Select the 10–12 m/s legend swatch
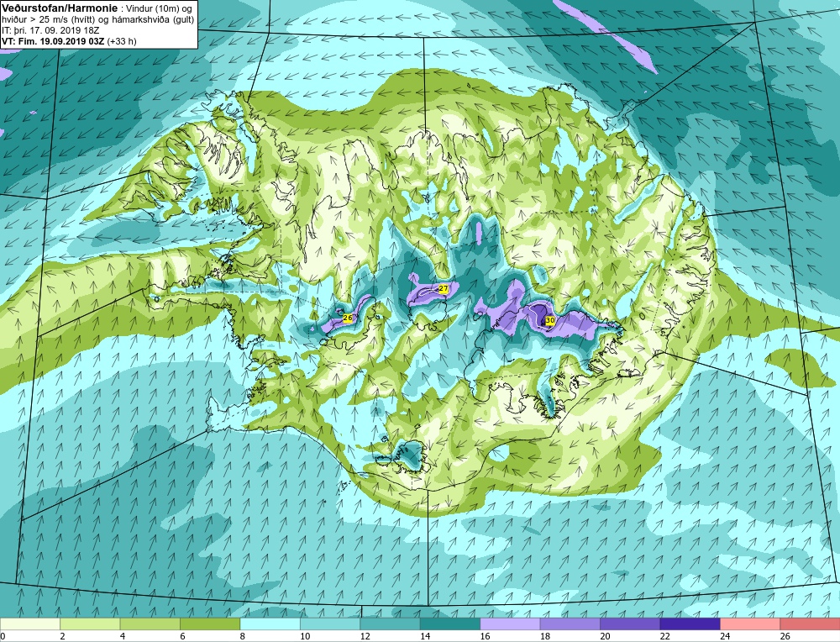 click(330, 624)
